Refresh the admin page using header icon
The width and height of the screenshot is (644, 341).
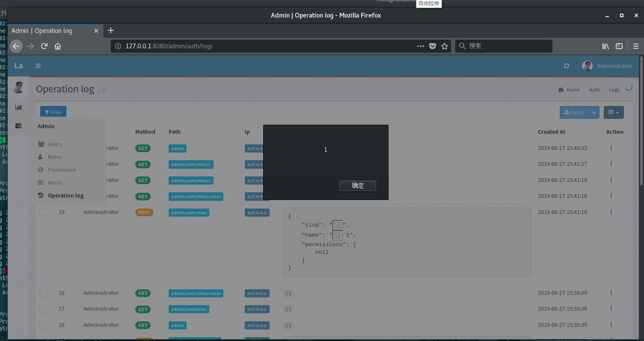pyautogui.click(x=567, y=66)
